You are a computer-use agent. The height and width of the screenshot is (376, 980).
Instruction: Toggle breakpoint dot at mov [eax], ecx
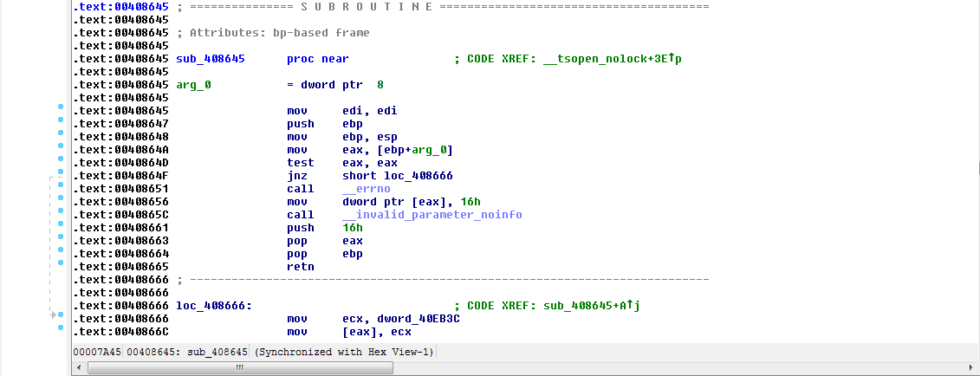(x=61, y=327)
